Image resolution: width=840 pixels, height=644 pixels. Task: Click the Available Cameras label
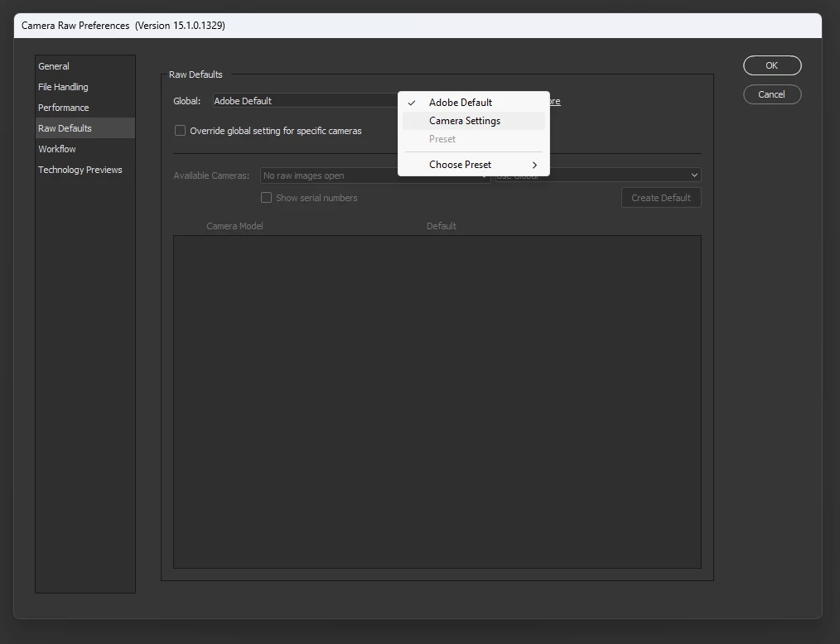pyautogui.click(x=211, y=175)
